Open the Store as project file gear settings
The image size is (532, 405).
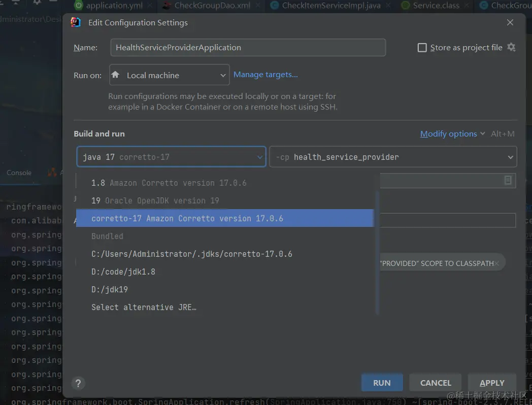click(511, 47)
